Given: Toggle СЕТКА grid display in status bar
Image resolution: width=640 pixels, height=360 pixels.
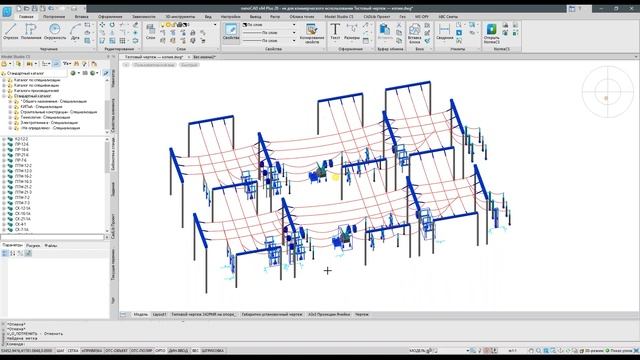Looking at the screenshot, I should pyautogui.click(x=73, y=351).
